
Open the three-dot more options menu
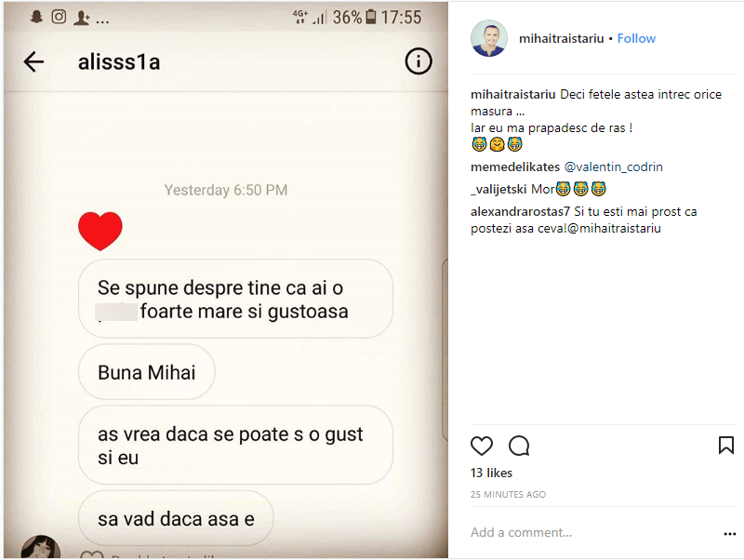click(x=730, y=534)
